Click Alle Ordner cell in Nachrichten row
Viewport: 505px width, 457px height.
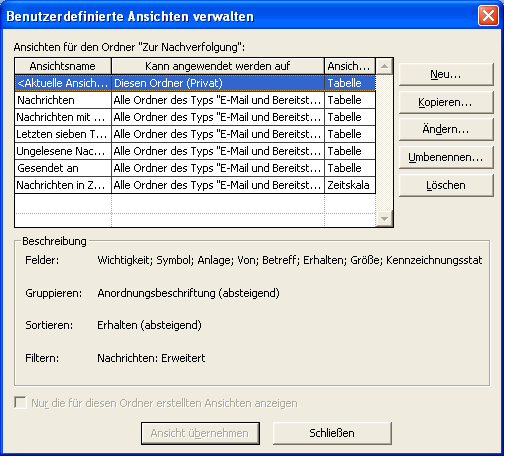coord(218,100)
